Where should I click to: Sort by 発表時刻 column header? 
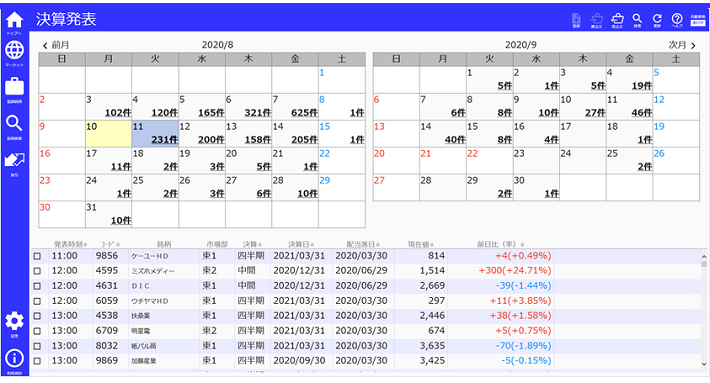70,244
